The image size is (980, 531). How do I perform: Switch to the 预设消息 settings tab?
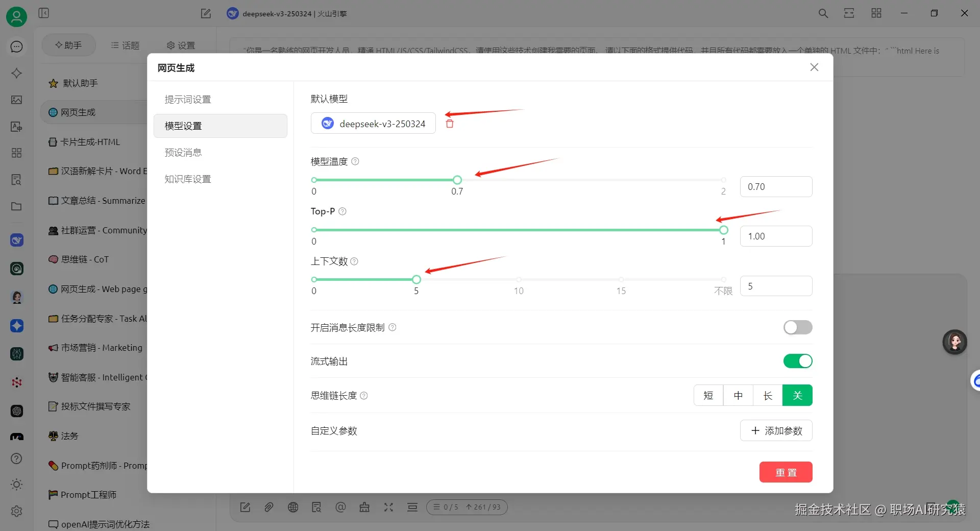click(x=183, y=152)
